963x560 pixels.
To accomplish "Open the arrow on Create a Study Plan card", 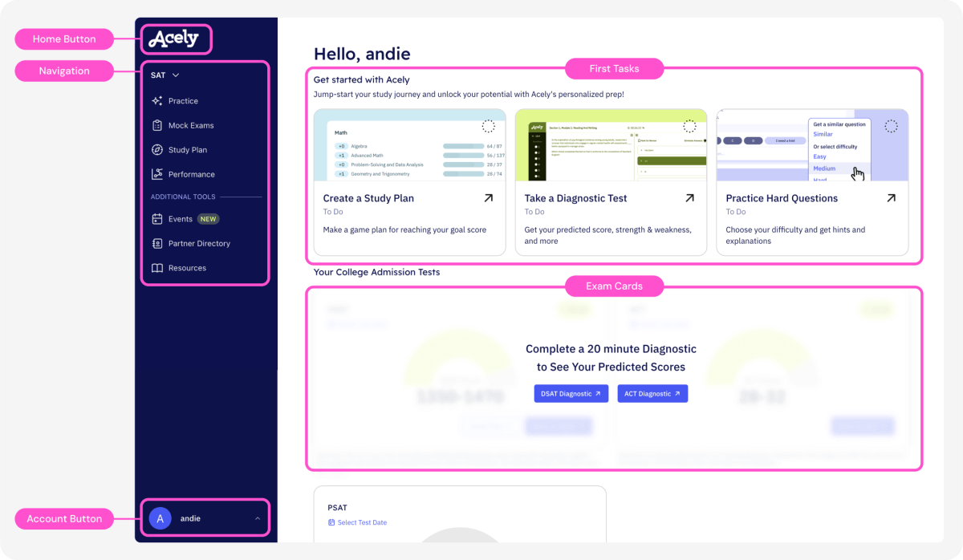I will tap(489, 198).
